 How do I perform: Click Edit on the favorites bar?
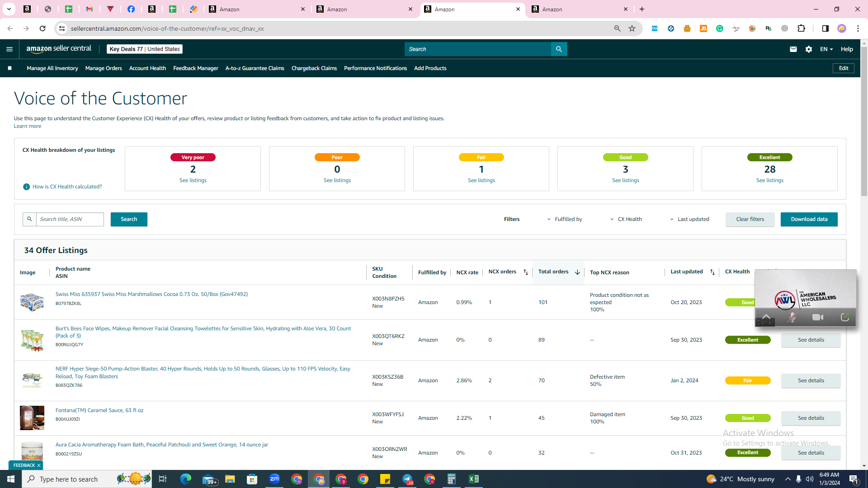tap(844, 68)
